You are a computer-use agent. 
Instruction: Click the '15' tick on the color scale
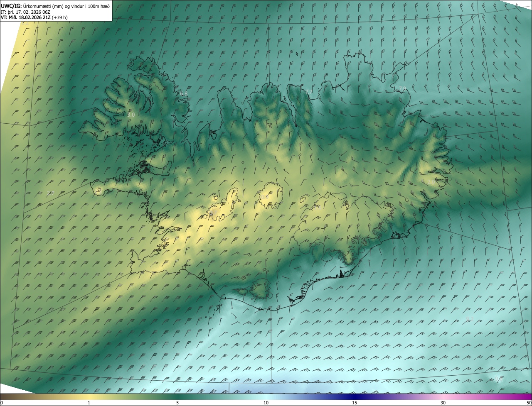[x=355, y=403]
